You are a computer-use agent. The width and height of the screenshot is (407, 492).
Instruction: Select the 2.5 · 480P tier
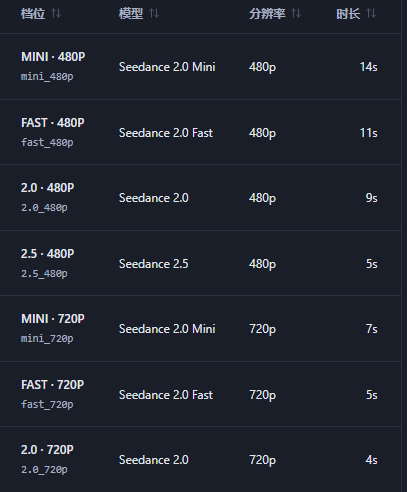pyautogui.click(x=200, y=263)
